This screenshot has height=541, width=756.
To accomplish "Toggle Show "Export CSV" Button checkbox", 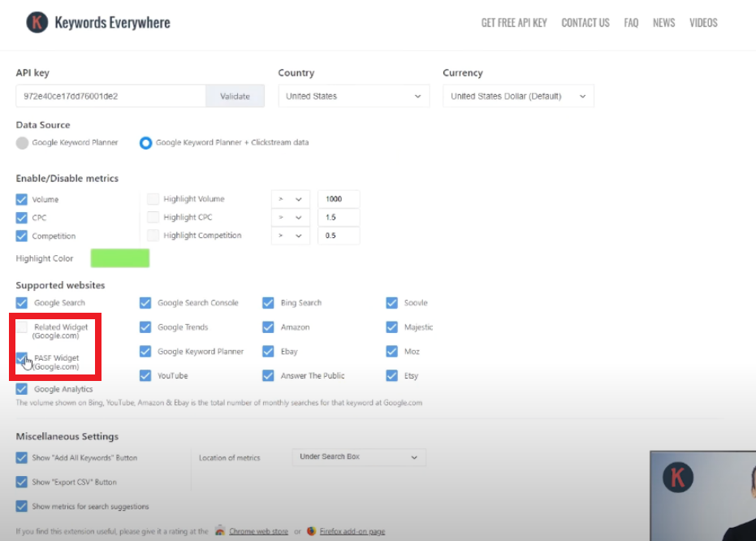I will tap(22, 482).
